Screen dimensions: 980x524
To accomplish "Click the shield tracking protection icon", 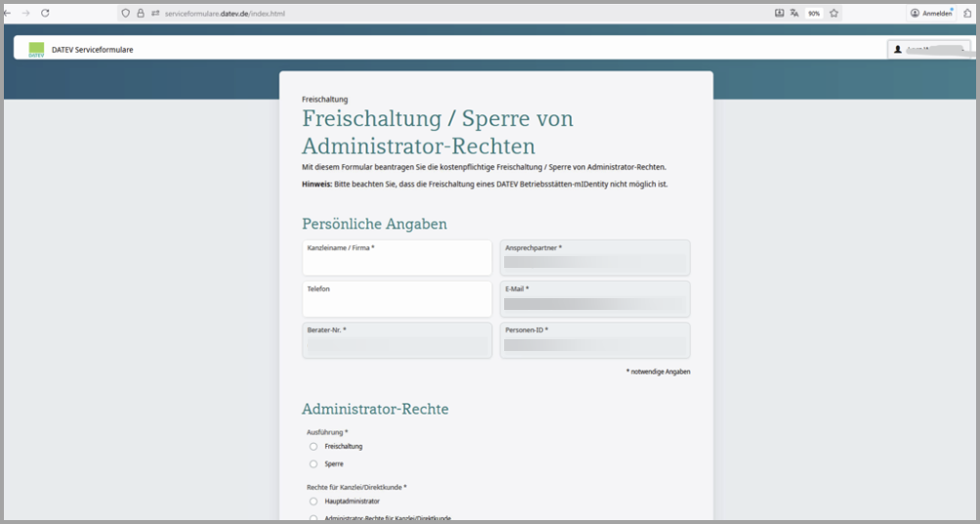I will click(126, 14).
